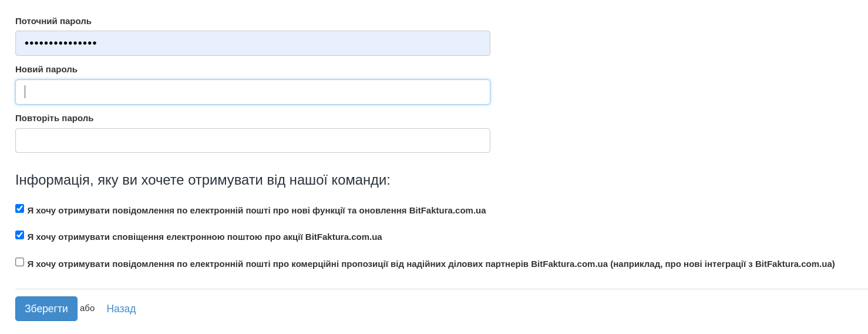Click the masked dots in the current password
This screenshot has height=334, width=868.
point(60,44)
